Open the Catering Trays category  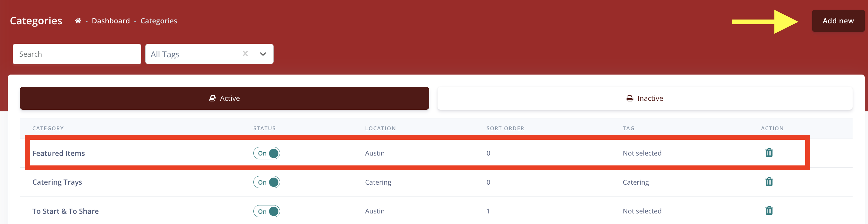pos(57,182)
